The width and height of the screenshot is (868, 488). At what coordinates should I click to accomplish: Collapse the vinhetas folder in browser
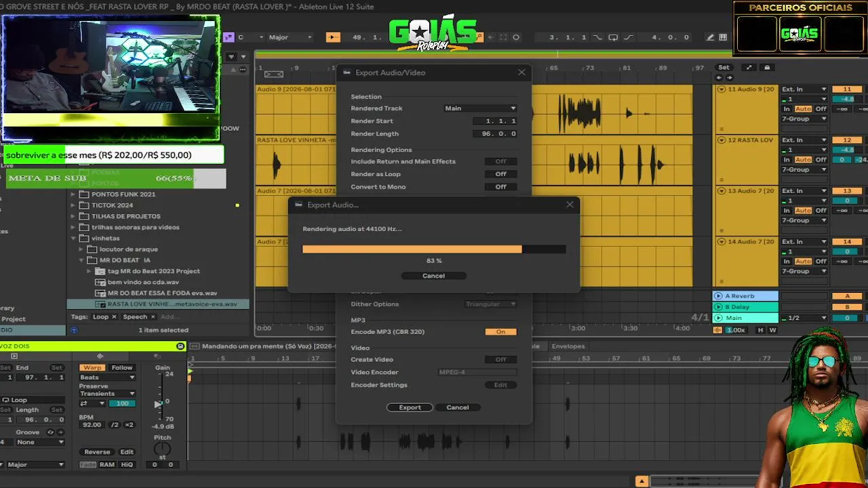point(73,239)
